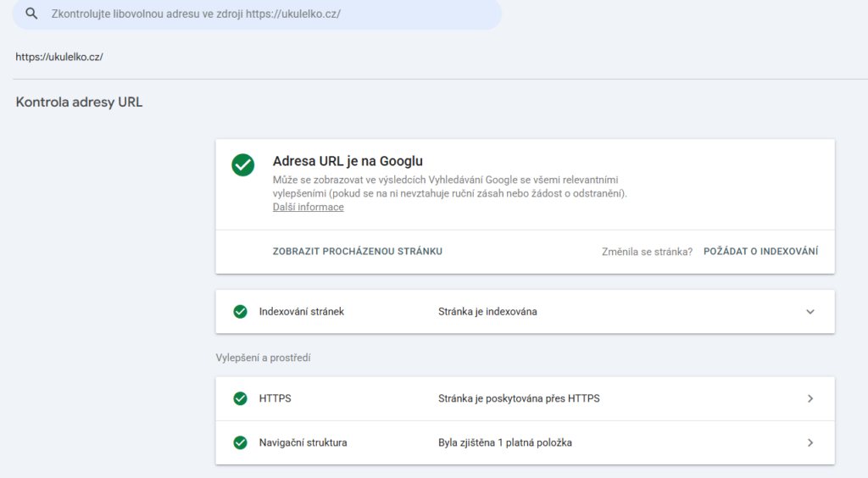
Task: Open "Navigační struktura" details chevron
Action: (x=810, y=442)
